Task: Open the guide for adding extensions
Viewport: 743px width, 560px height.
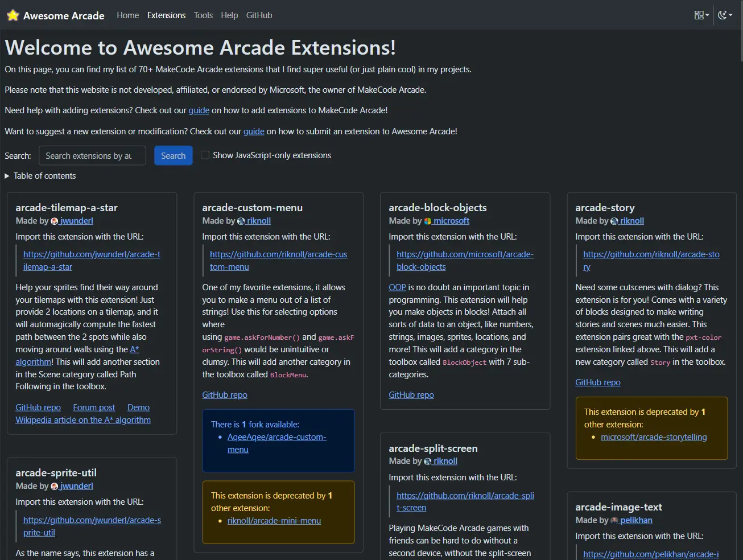Action: 199,110
